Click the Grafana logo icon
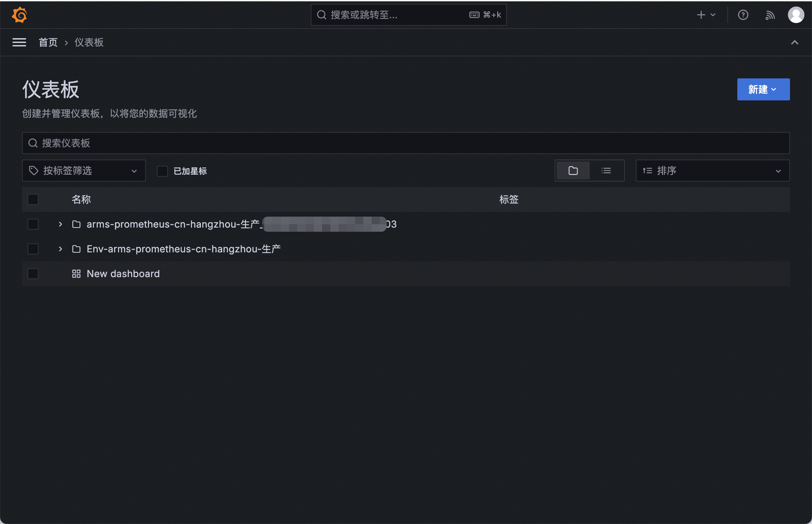Viewport: 812px width, 524px height. tap(19, 15)
